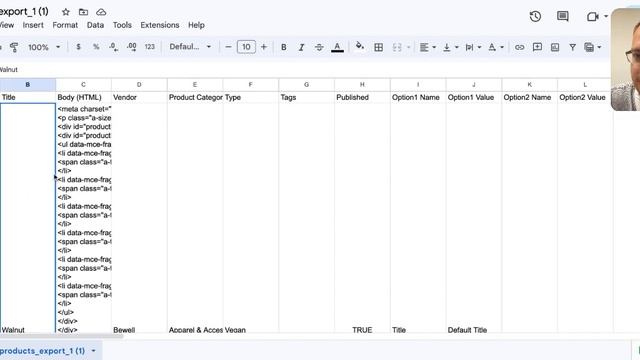Insert a chart from toolbar
640x360 pixels.
point(555,47)
